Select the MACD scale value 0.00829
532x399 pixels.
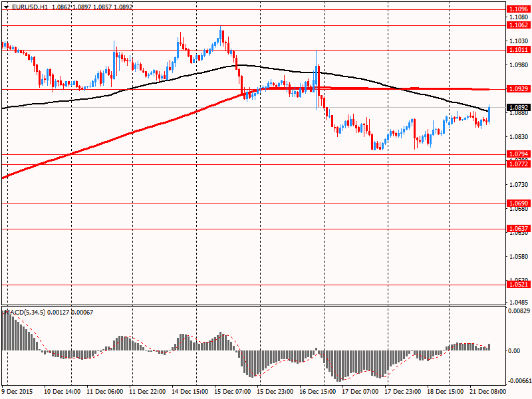(519, 311)
